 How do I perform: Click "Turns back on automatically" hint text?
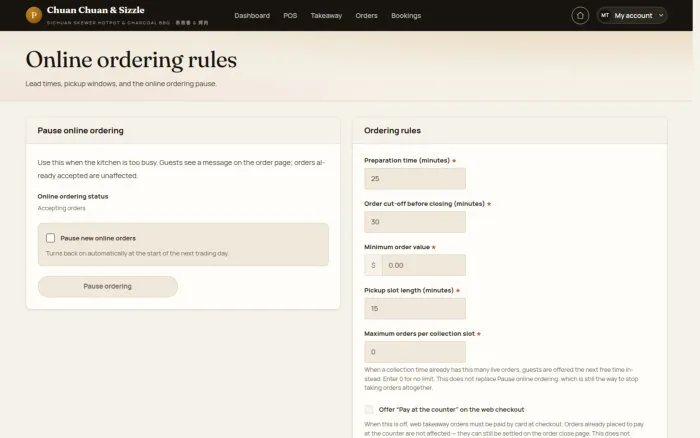pyautogui.click(x=137, y=253)
